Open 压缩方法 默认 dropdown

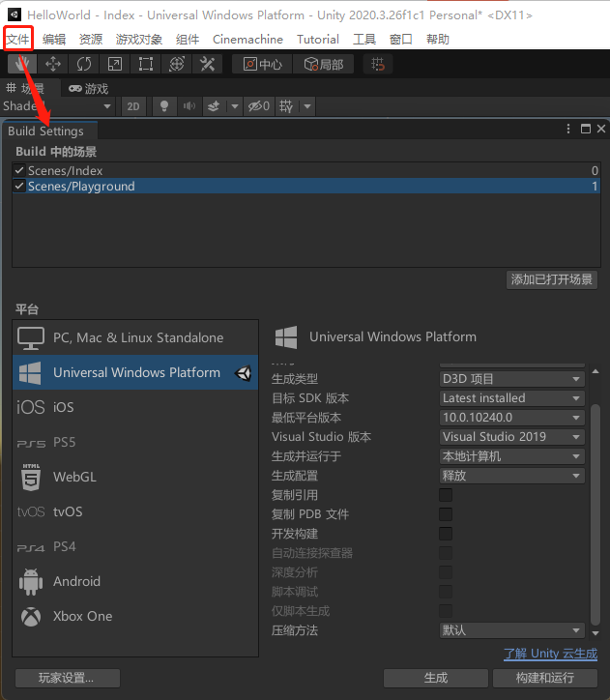click(x=511, y=630)
